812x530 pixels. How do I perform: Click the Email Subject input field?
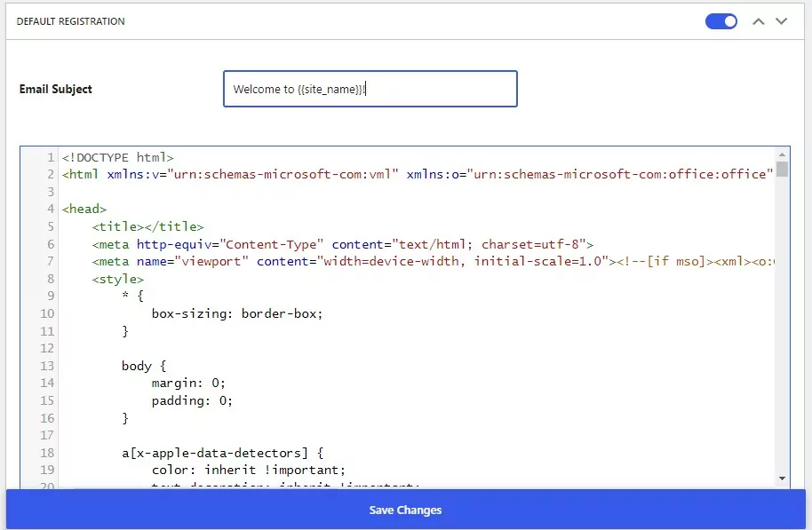(x=370, y=89)
